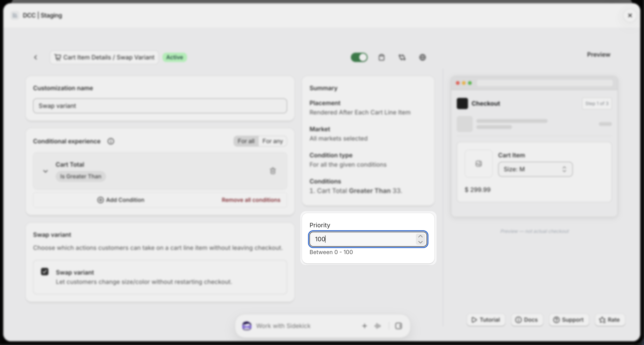Click the plus icon in Sidekick bar
Image resolution: width=644 pixels, height=345 pixels.
(364, 326)
